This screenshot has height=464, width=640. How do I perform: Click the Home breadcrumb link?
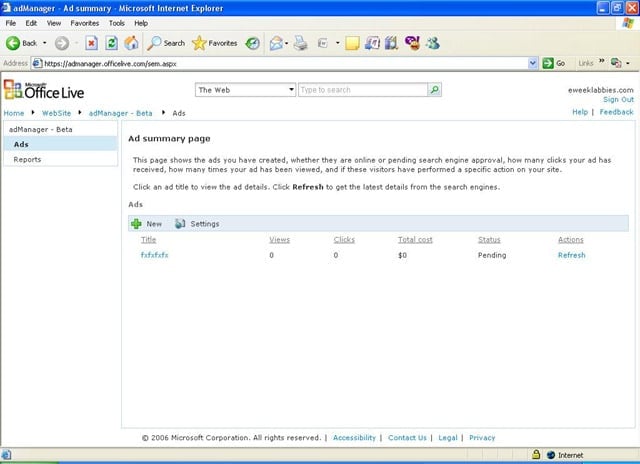pyautogui.click(x=14, y=113)
